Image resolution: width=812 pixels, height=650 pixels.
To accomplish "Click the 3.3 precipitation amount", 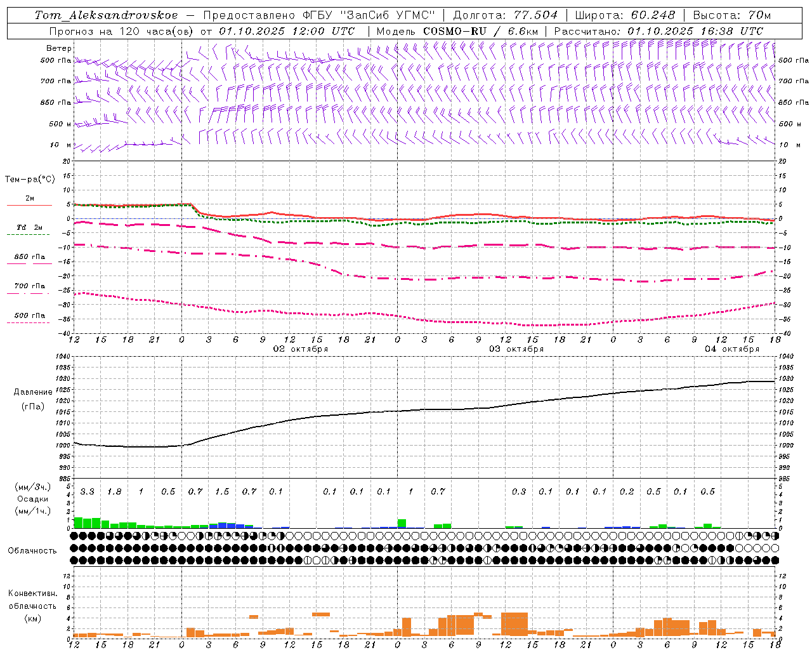I will [x=88, y=491].
